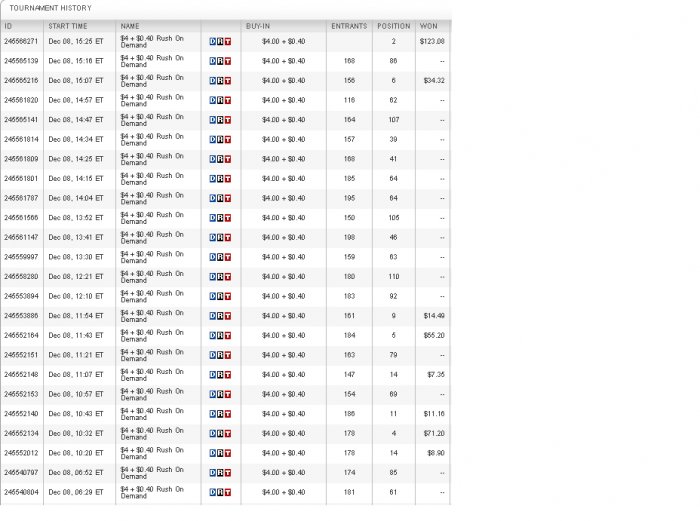This screenshot has height=521, width=700.
Task: Click the tournament ID in the 11:43 ET row
Action: click(21, 336)
